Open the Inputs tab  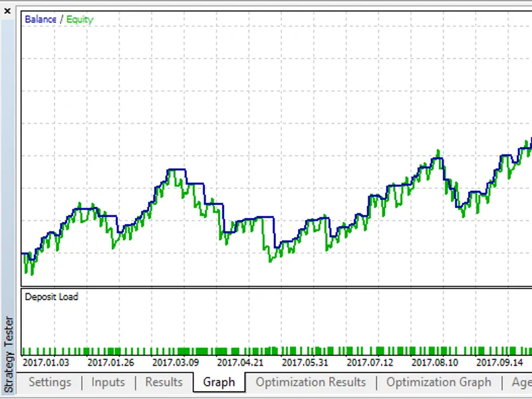pos(108,382)
